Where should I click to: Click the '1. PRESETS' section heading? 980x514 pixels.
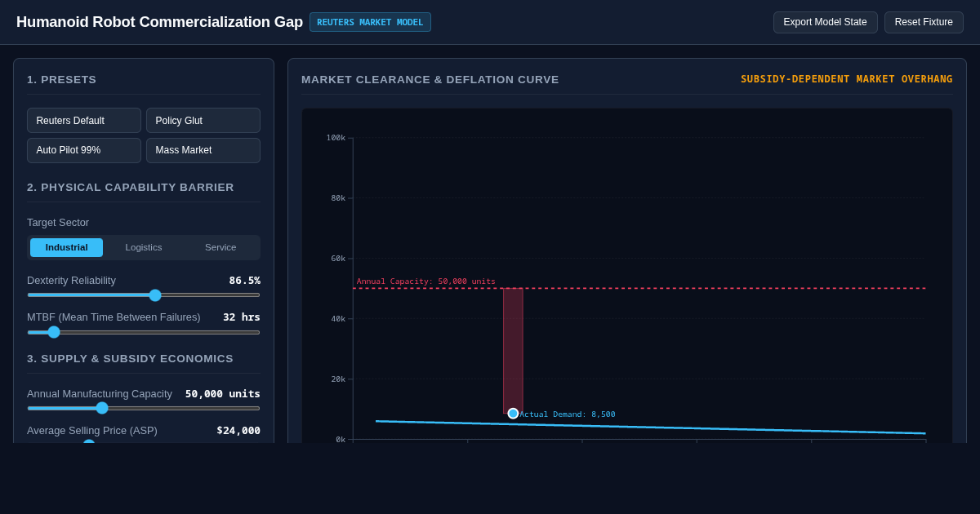[x=61, y=79]
